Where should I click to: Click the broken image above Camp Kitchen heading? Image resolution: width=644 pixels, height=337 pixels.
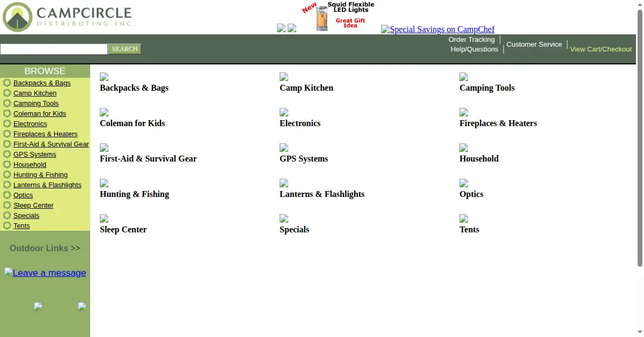click(284, 77)
